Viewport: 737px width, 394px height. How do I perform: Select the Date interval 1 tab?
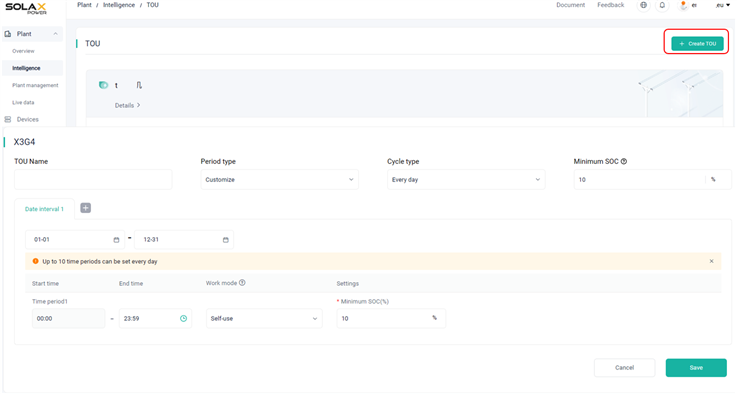click(x=44, y=209)
